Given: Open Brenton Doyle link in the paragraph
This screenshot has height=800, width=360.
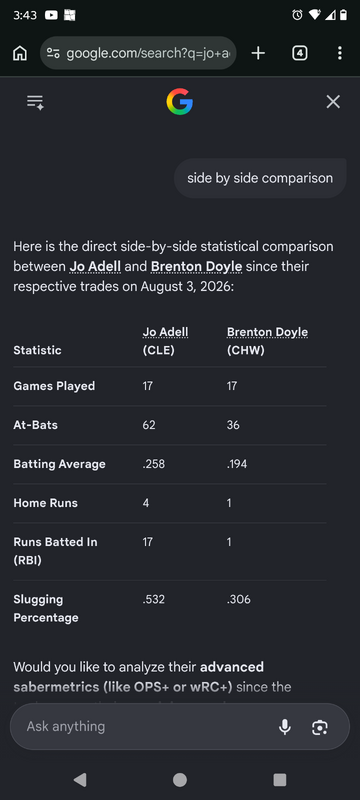Looking at the screenshot, I should (x=196, y=266).
